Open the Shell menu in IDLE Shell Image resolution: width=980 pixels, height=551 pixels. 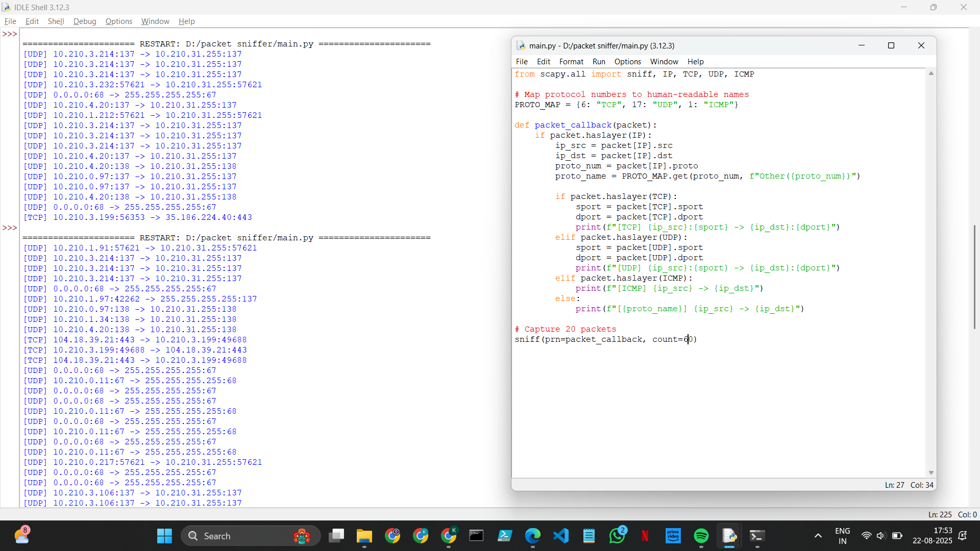pos(56,21)
